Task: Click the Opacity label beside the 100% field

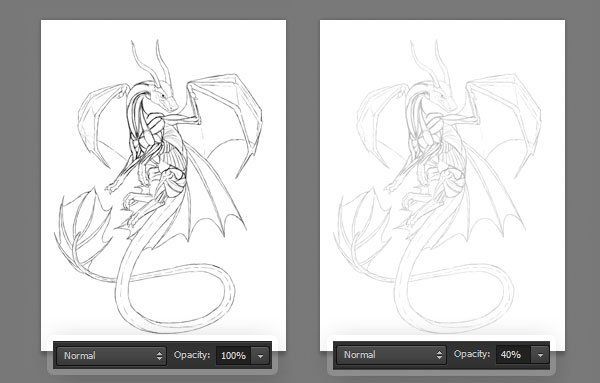Action: (x=192, y=355)
